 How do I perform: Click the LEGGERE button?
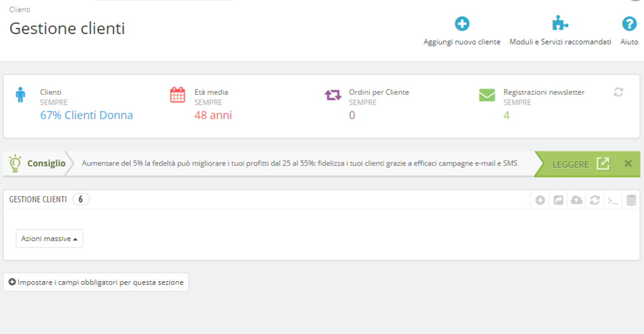tap(580, 164)
